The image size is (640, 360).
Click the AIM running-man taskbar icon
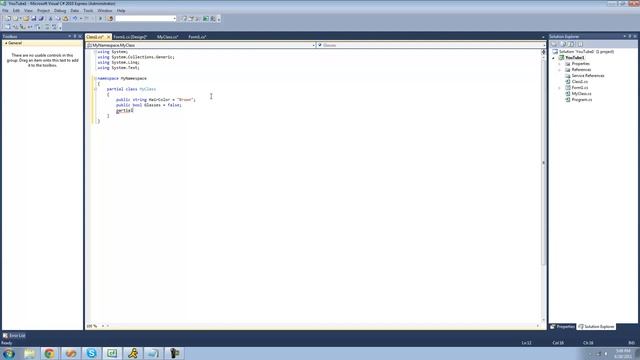point(133,353)
